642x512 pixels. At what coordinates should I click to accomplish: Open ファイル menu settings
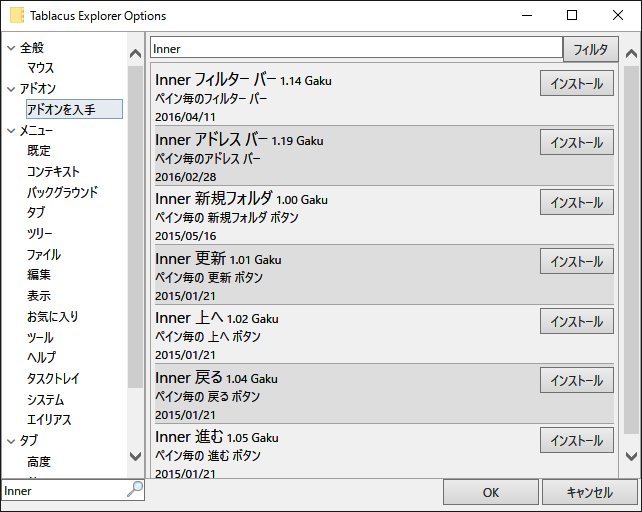43,254
